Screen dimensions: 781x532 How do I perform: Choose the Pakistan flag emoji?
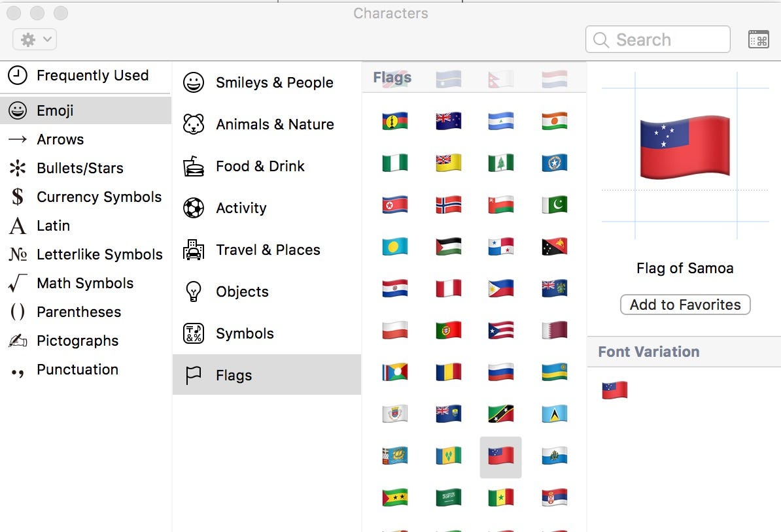click(x=555, y=205)
